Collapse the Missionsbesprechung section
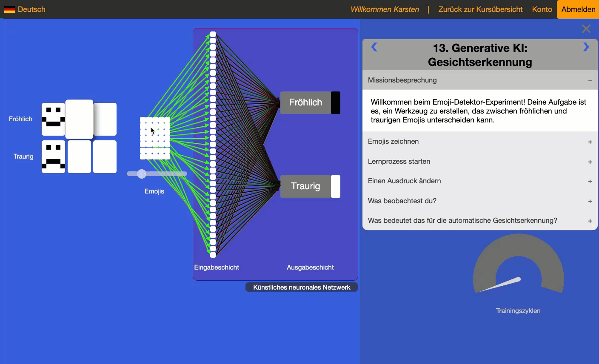Viewport: 599px width, 364px height. (x=480, y=80)
